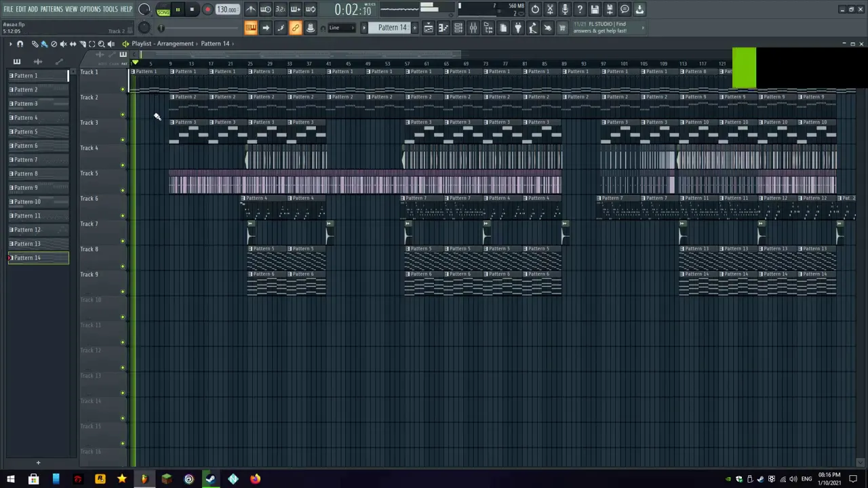
Task: Toggle the metronome icon
Action: (x=251, y=9)
